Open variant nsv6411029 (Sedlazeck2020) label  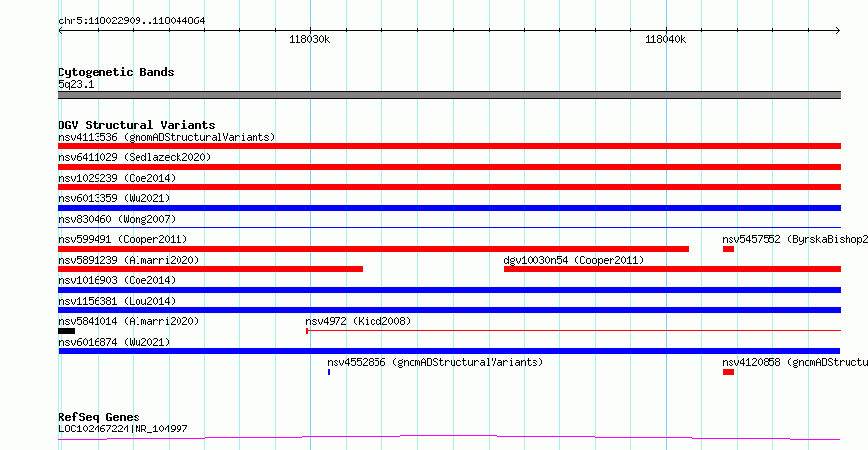[x=135, y=157]
